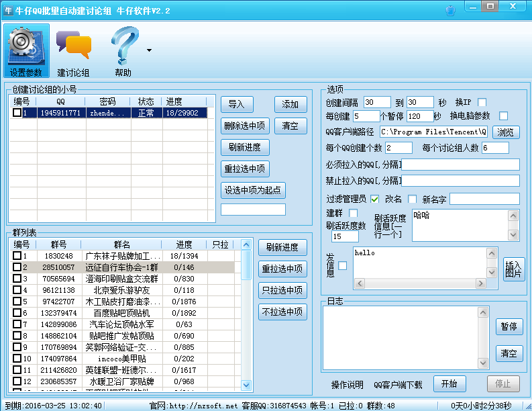Click the 设选中项为起点 button
Viewport: 532px width, 411px height.
[x=253, y=190]
